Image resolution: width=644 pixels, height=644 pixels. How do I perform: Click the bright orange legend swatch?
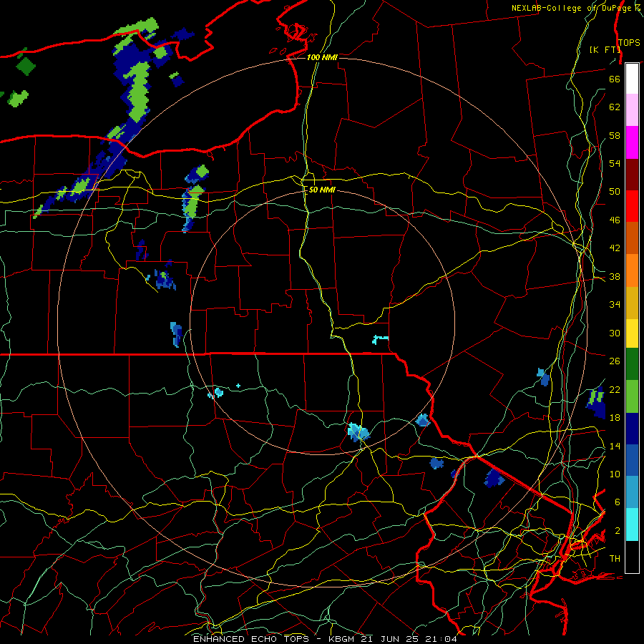[632, 270]
